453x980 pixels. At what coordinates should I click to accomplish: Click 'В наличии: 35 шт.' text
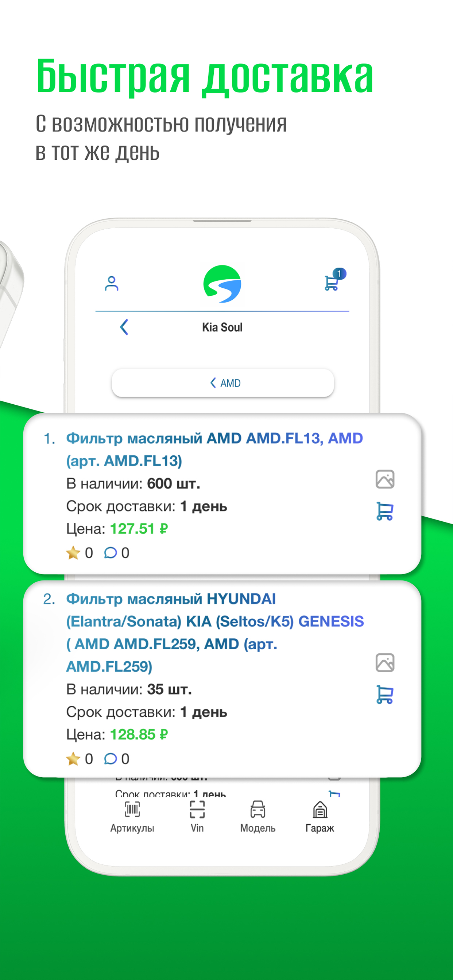pos(129,689)
